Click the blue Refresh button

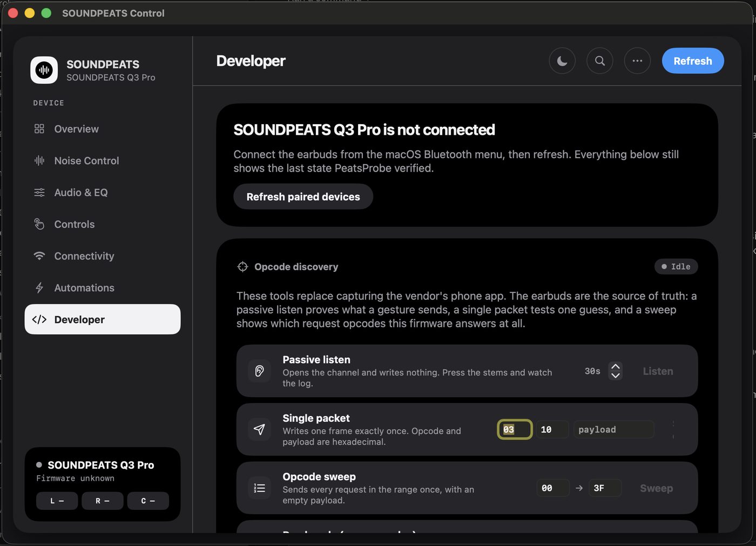pyautogui.click(x=693, y=61)
